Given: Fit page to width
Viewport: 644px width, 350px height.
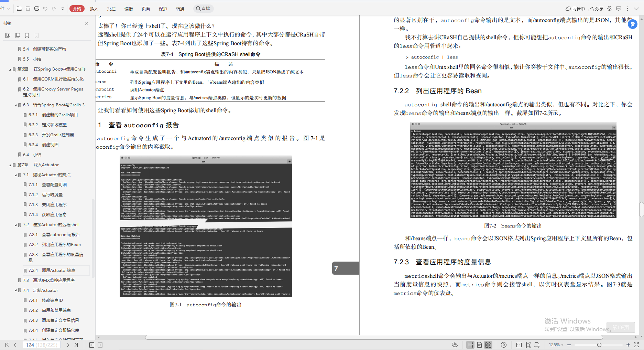Looking at the screenshot, I should point(537,345).
